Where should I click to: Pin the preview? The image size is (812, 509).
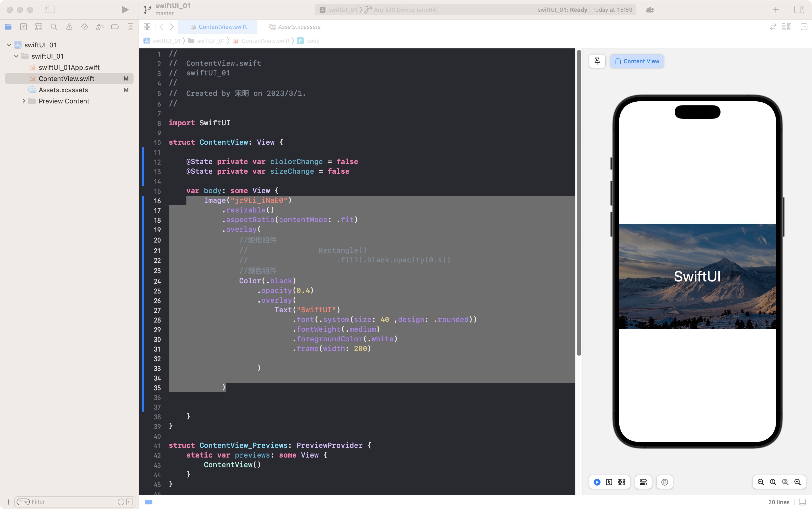pos(597,61)
